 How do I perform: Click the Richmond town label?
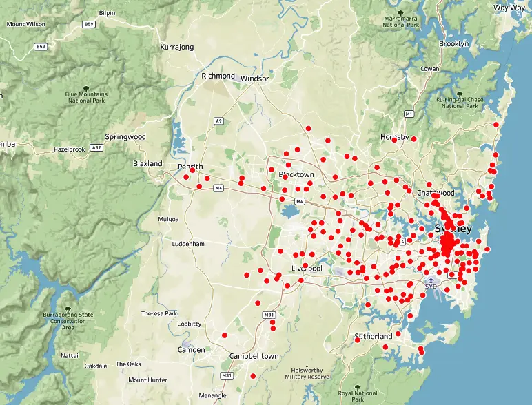218,76
